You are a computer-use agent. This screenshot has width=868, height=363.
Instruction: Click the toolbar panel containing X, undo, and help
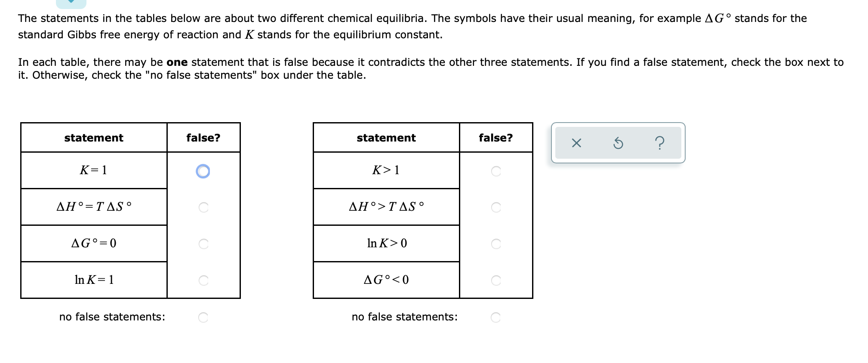[x=618, y=142]
